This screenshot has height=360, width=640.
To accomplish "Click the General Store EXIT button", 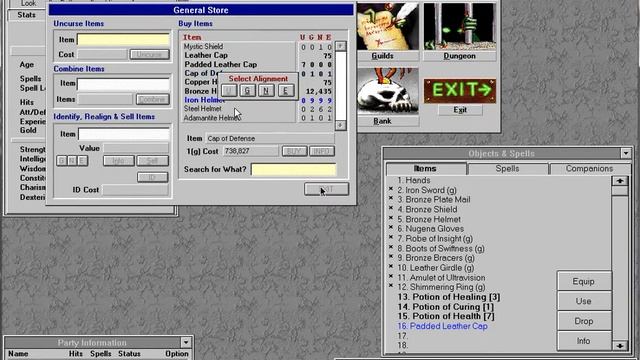I will coord(326,189).
